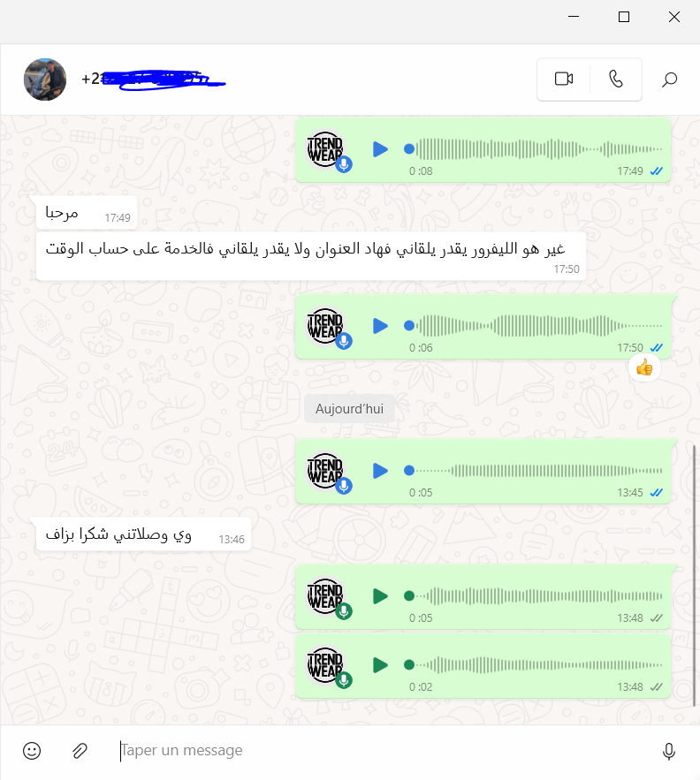Record a voice message with microphone icon
This screenshot has height=780, width=700.
pos(669,751)
